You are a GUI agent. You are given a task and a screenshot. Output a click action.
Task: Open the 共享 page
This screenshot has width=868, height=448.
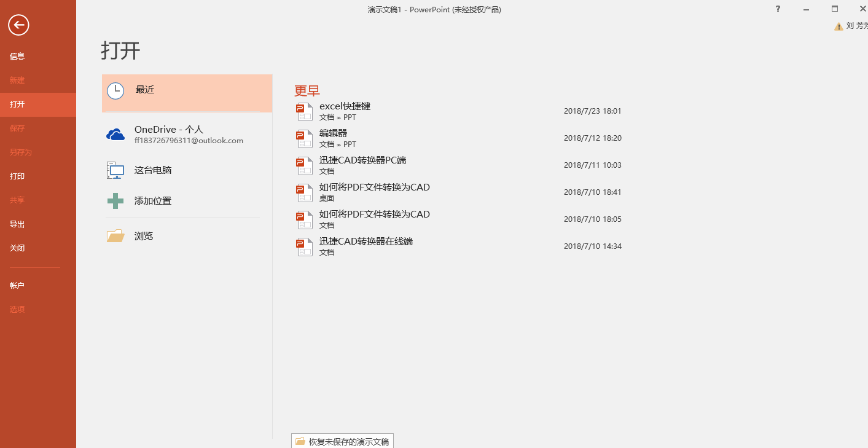coord(38,200)
